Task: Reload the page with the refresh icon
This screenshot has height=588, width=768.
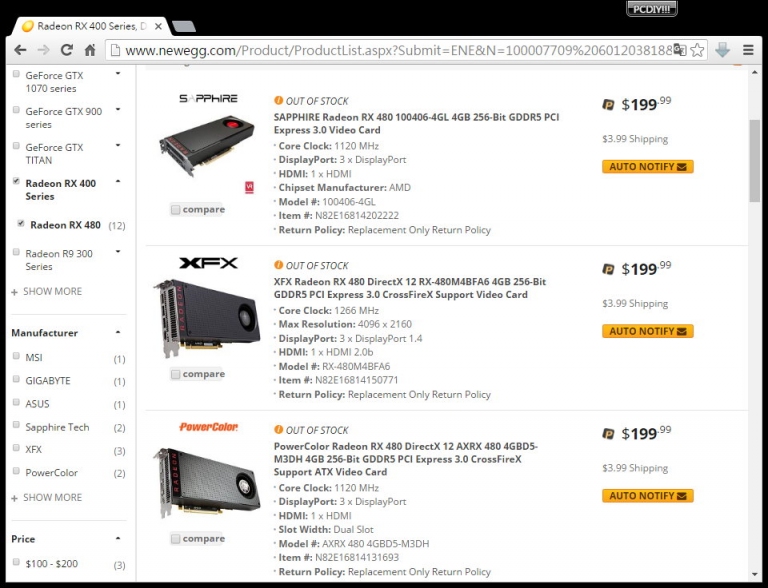Action: pos(67,50)
